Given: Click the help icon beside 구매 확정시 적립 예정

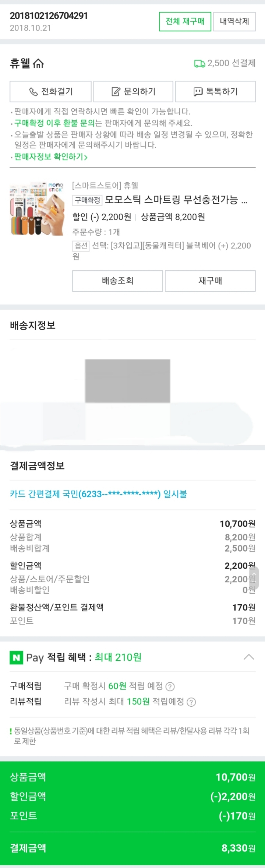Looking at the screenshot, I should coord(170,686).
